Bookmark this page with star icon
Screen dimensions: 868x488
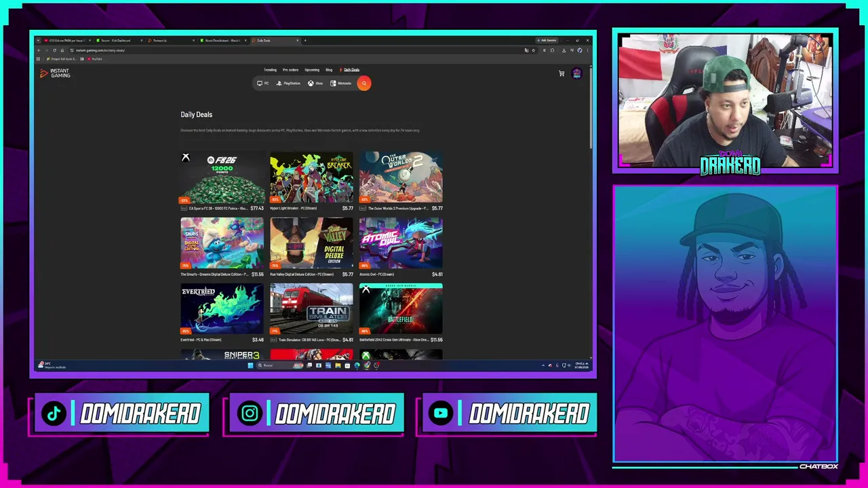pos(534,50)
